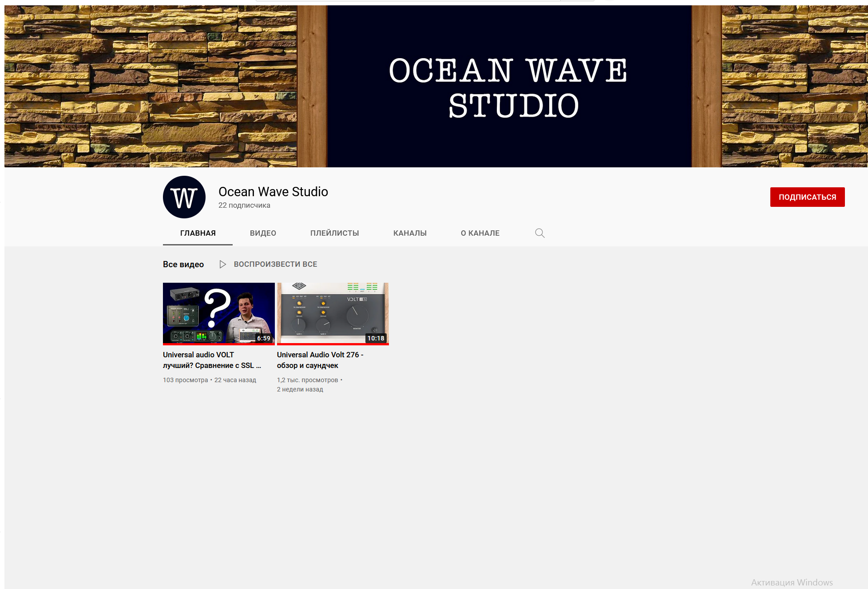Open the ГЛАВНАЯ tab
This screenshot has width=868, height=589.
click(x=198, y=233)
